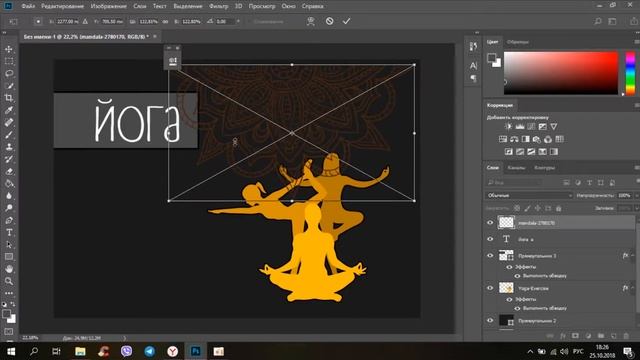Viewport: 640px width, 360px height.
Task: Open the blend mode dropdown Обычные
Action: (x=529, y=196)
